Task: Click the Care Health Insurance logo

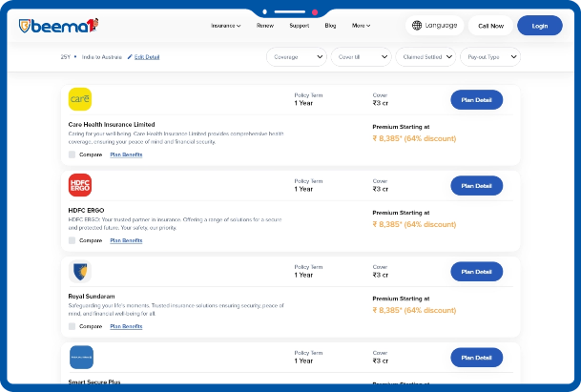Action: pyautogui.click(x=80, y=98)
